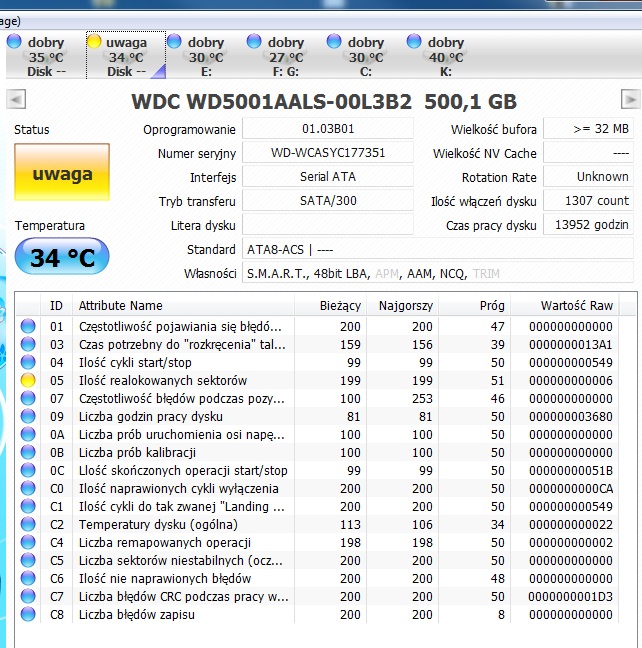Click raw value 0000000013A1
Image resolution: width=642 pixels, height=648 pixels.
point(570,344)
